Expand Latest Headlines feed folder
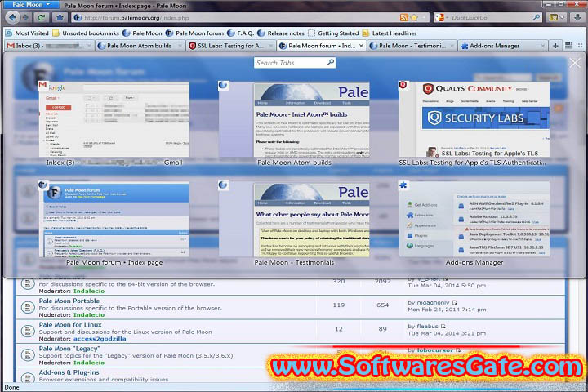 [x=390, y=33]
